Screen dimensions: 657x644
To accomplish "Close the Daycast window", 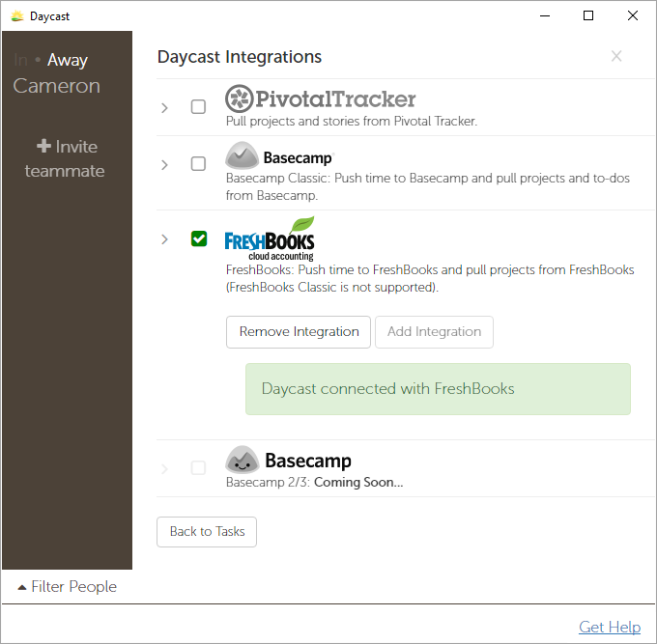I will point(633,15).
